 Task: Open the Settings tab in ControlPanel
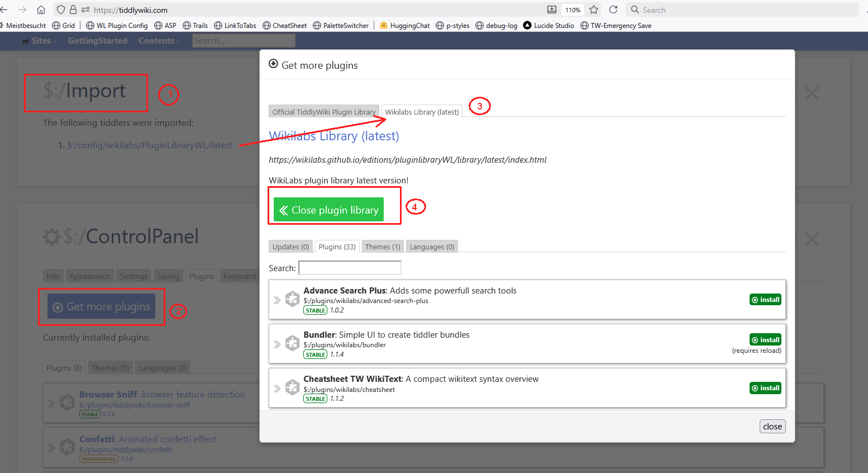pos(133,276)
